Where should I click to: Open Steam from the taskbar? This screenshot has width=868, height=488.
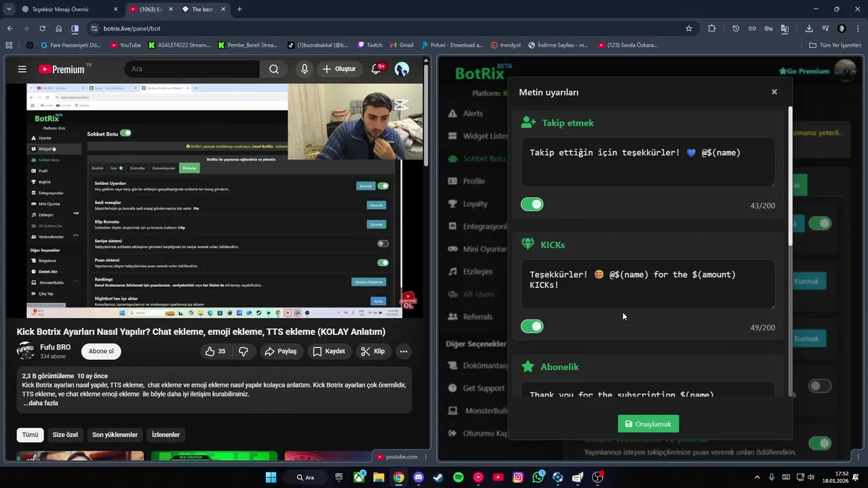(x=438, y=477)
